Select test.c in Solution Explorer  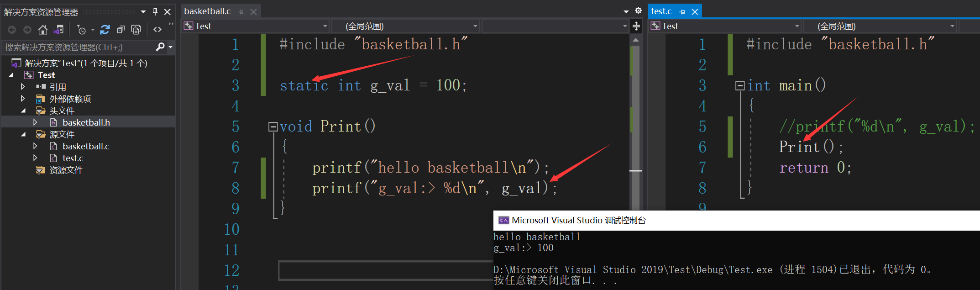pos(73,158)
